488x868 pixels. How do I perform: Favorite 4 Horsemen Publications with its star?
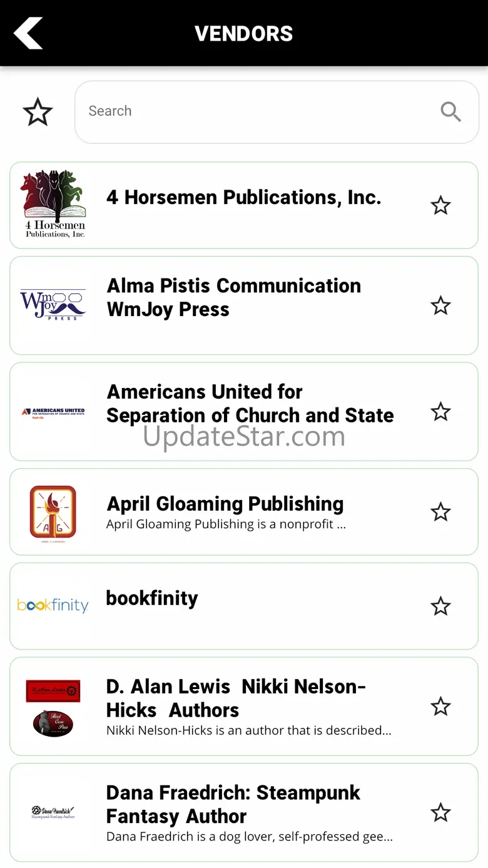click(x=440, y=205)
